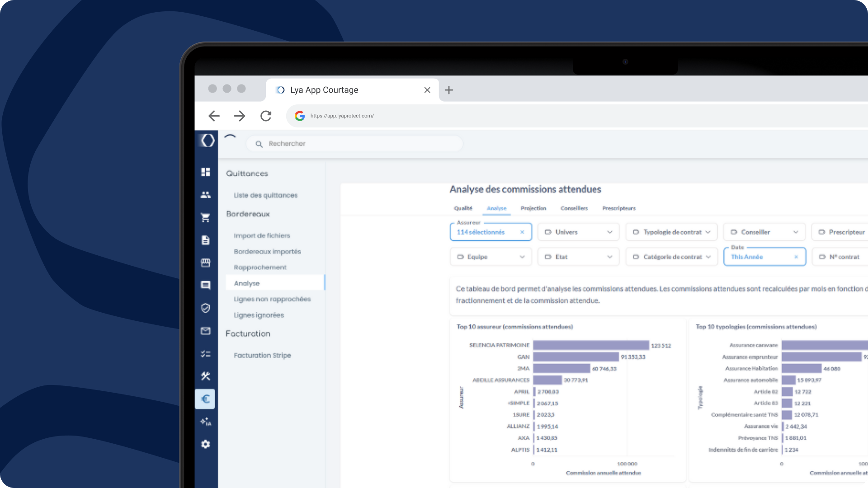Open the contacts people icon in sidebar
The width and height of the screenshot is (868, 488).
click(x=205, y=195)
